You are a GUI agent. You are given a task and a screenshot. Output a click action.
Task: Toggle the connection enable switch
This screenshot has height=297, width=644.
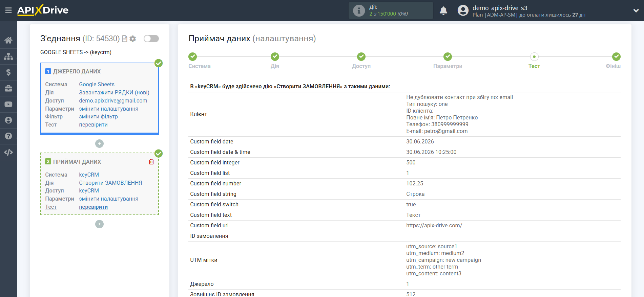pyautogui.click(x=151, y=39)
